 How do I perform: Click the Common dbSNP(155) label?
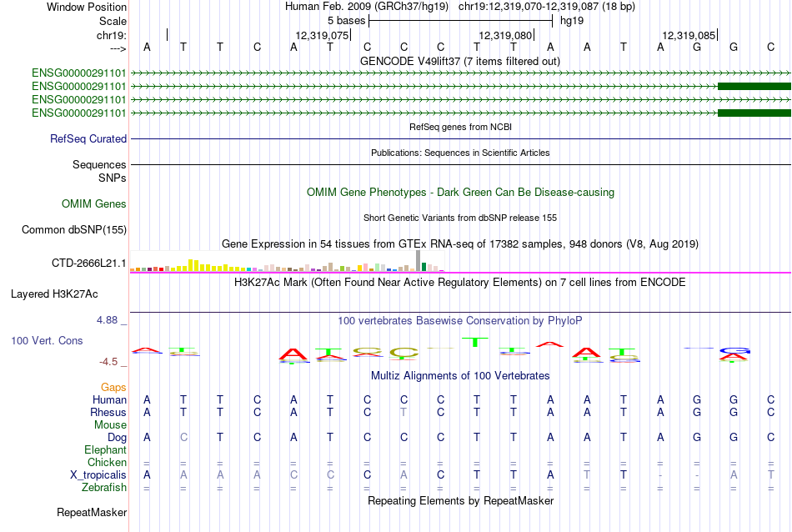click(x=73, y=230)
